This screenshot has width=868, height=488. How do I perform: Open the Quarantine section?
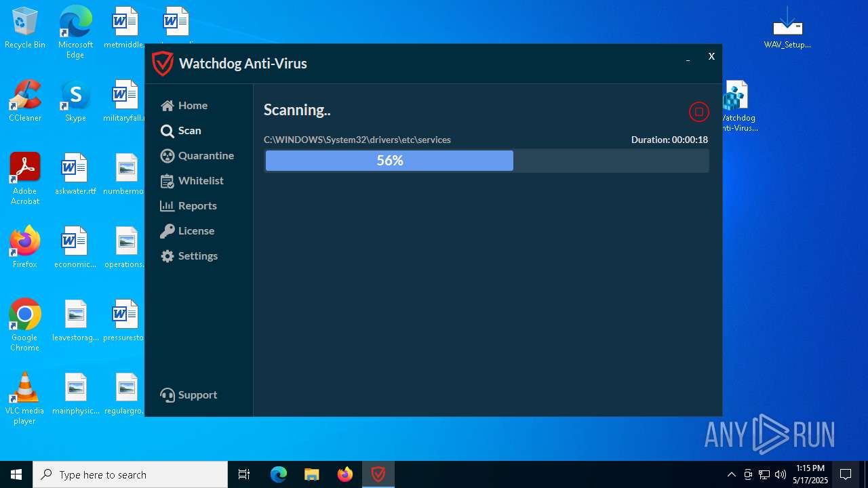197,156
